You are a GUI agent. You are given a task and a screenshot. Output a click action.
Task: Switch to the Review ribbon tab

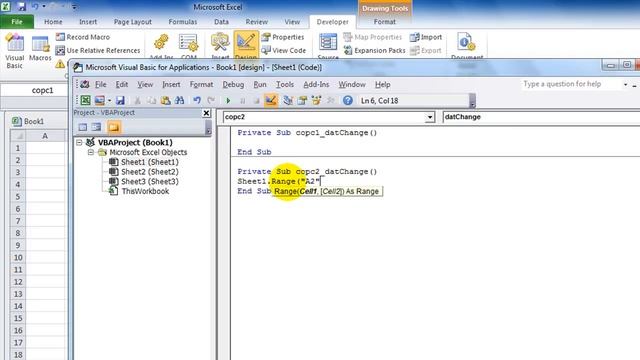click(x=256, y=22)
